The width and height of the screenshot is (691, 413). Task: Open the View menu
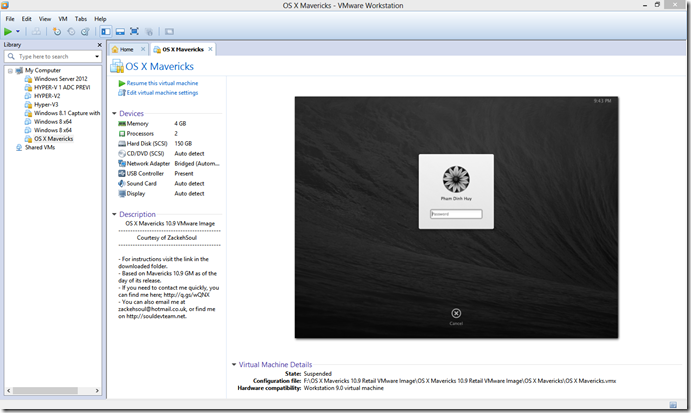tap(45, 19)
